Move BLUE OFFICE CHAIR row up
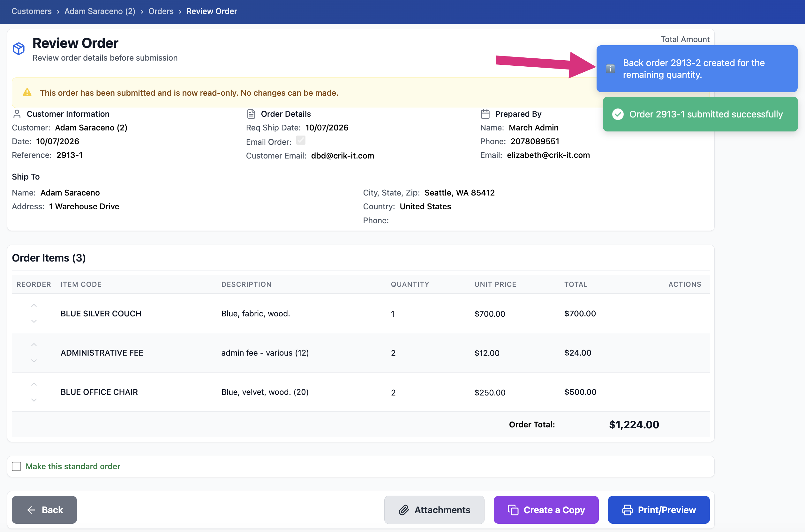The width and height of the screenshot is (805, 532). click(34, 384)
